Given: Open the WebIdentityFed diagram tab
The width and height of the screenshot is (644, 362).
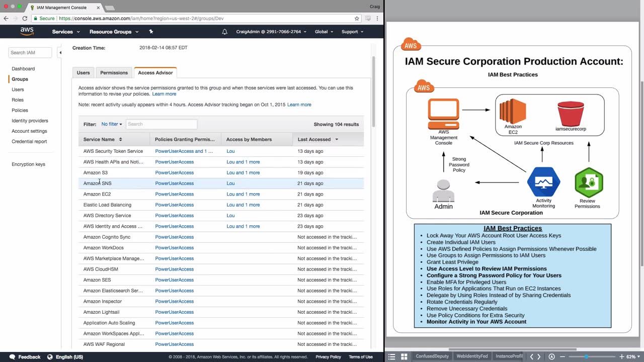Looking at the screenshot, I should [x=472, y=356].
